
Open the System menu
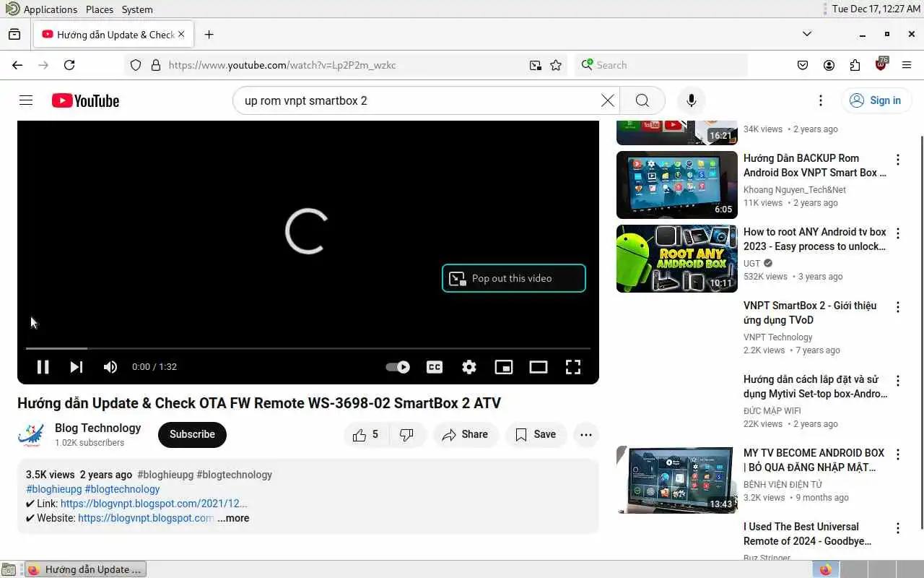(137, 9)
